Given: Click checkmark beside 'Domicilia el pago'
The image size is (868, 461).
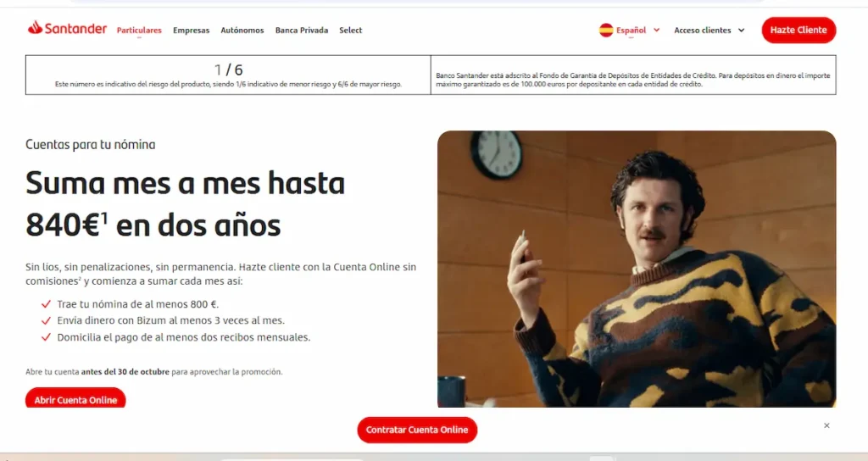Looking at the screenshot, I should coord(46,337).
